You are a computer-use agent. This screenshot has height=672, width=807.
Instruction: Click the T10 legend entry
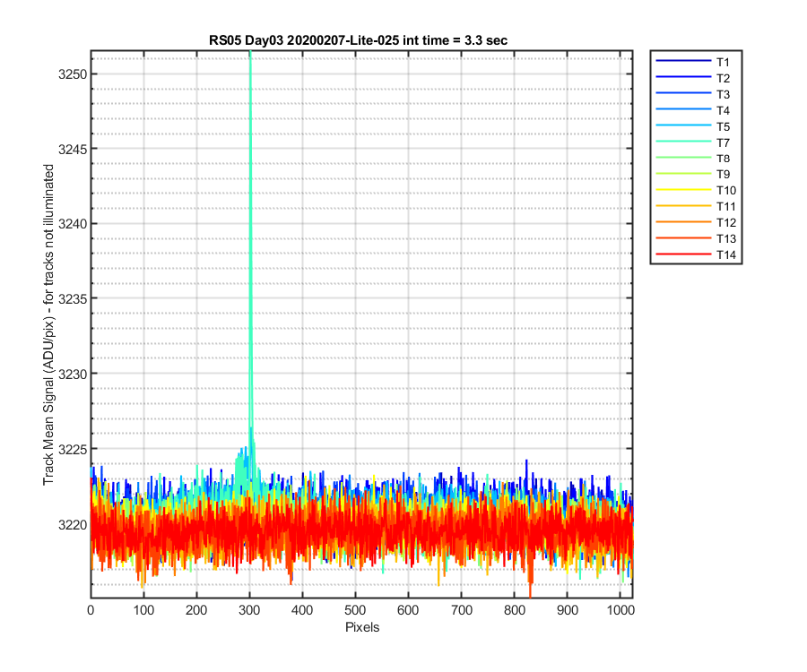coord(696,190)
